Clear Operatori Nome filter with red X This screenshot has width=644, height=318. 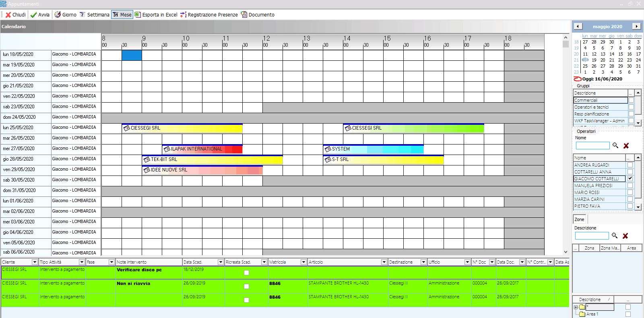click(626, 146)
